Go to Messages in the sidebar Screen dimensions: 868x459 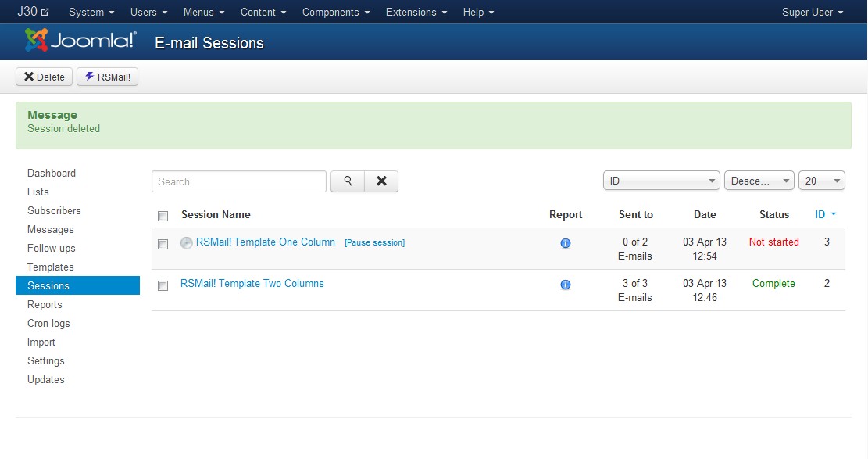click(50, 230)
